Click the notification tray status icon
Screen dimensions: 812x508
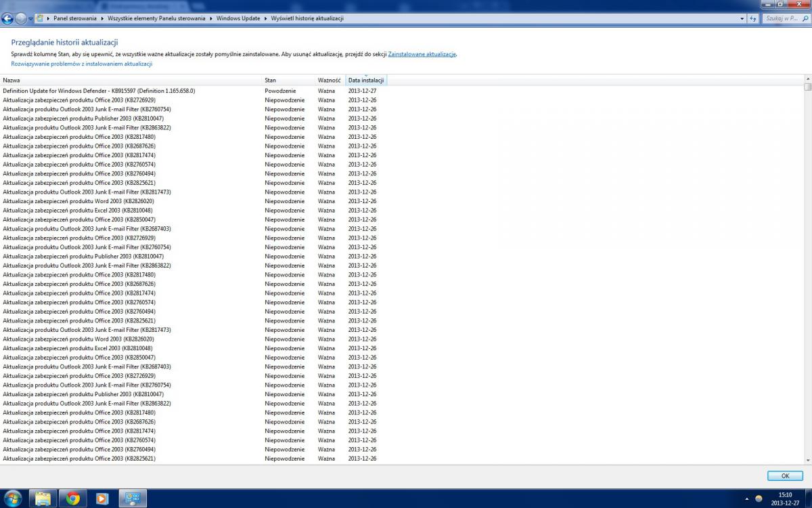759,499
